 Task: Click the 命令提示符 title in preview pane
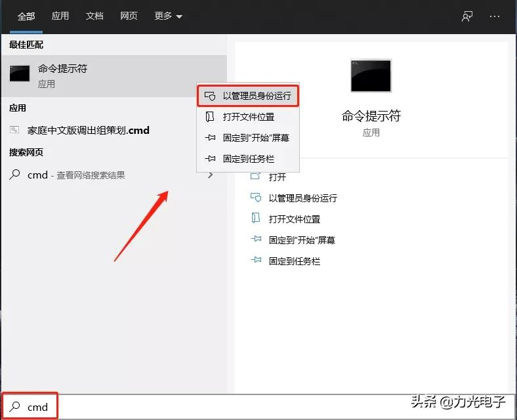click(371, 115)
